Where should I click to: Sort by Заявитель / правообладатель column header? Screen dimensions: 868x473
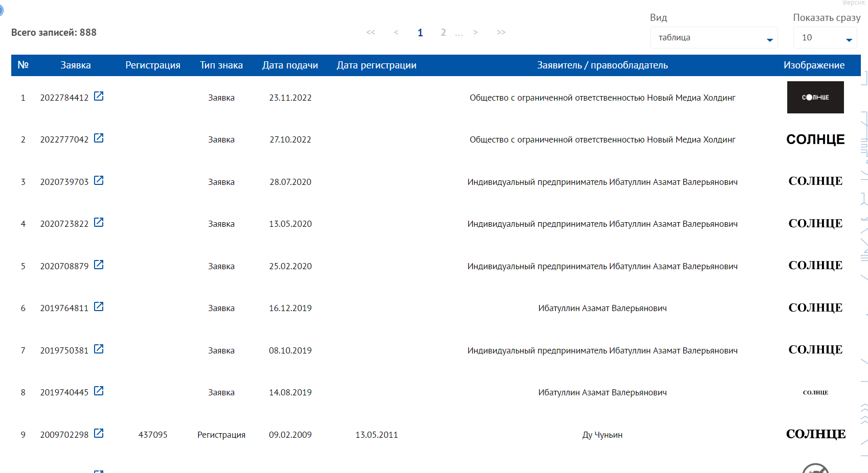pyautogui.click(x=603, y=65)
